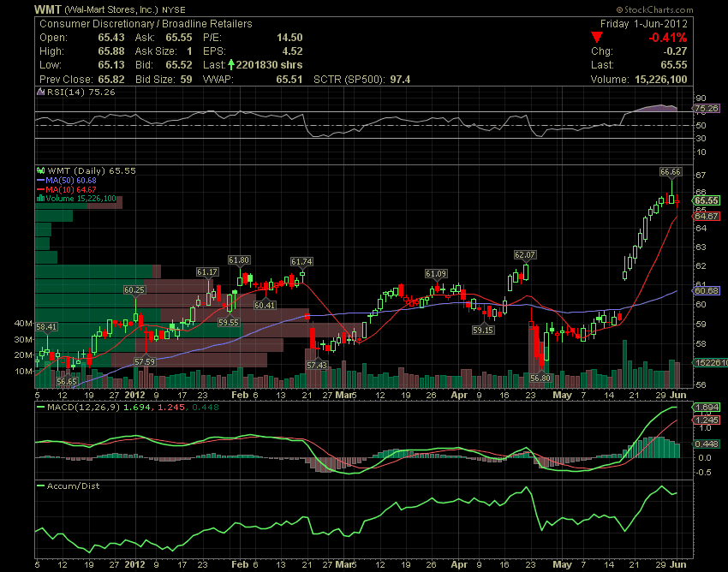Click the 61.80 high price label
This screenshot has height=572, width=728.
pos(239,259)
